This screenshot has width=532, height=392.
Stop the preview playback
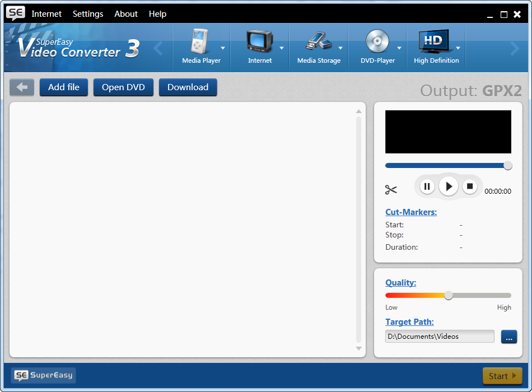470,186
